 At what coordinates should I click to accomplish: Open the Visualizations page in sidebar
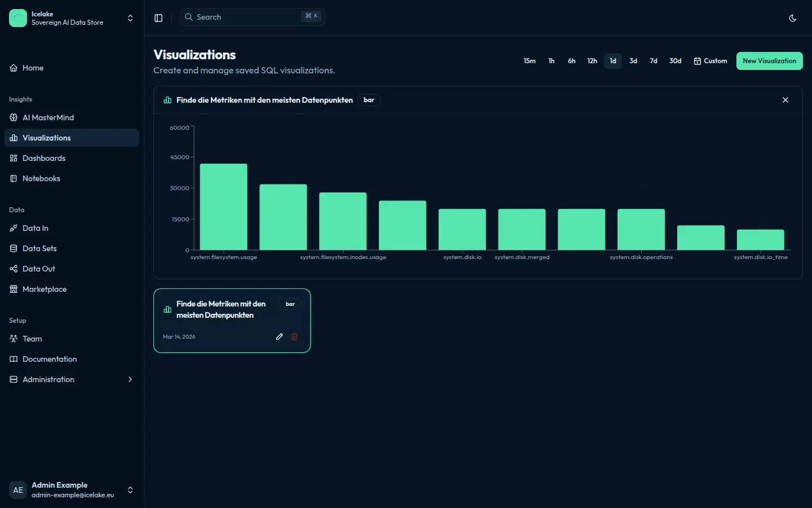click(x=72, y=138)
